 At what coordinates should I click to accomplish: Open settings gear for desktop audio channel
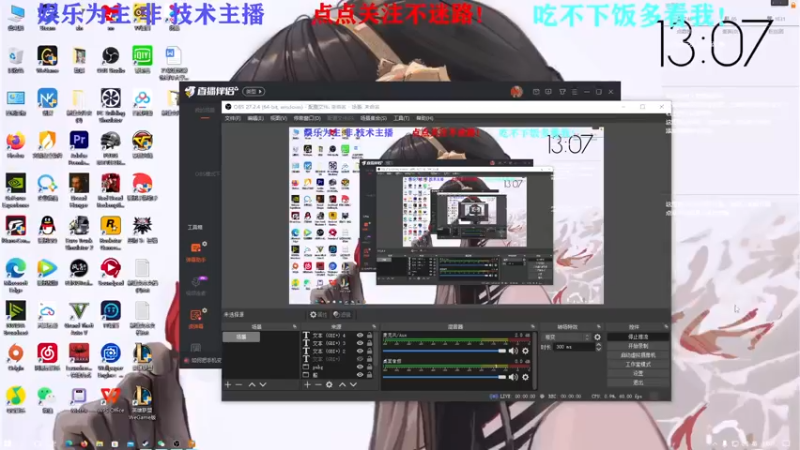[525, 377]
